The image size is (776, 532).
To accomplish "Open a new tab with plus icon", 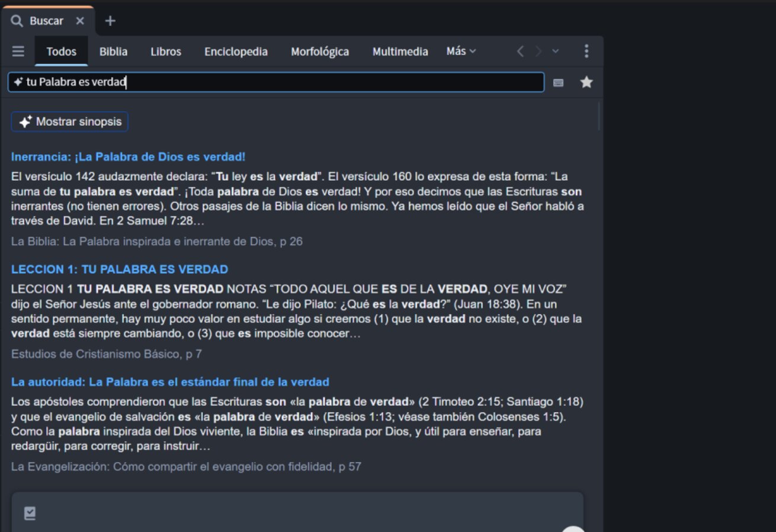I will (110, 21).
